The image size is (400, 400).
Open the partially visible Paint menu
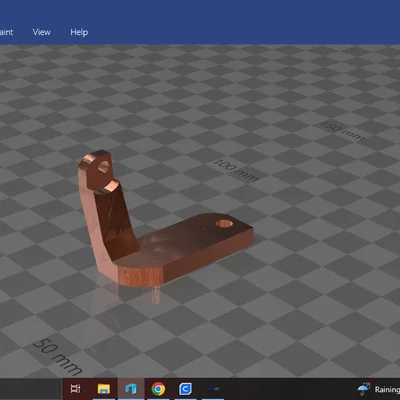(6, 32)
